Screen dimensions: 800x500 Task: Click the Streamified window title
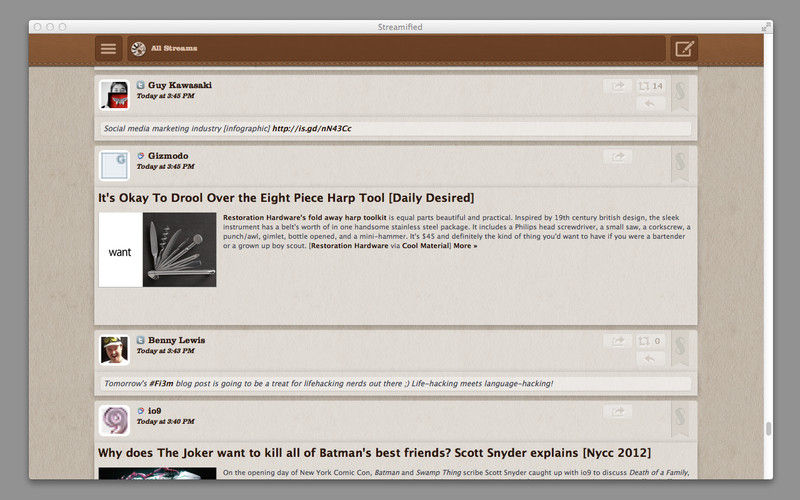pyautogui.click(x=400, y=27)
